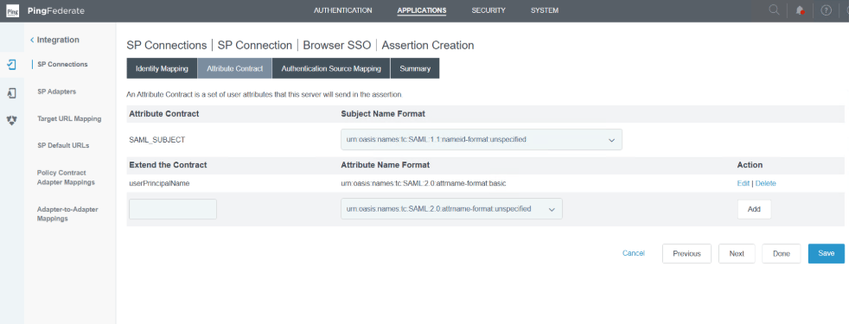Go back using the Integration chevron
868x324 pixels.
[32, 40]
